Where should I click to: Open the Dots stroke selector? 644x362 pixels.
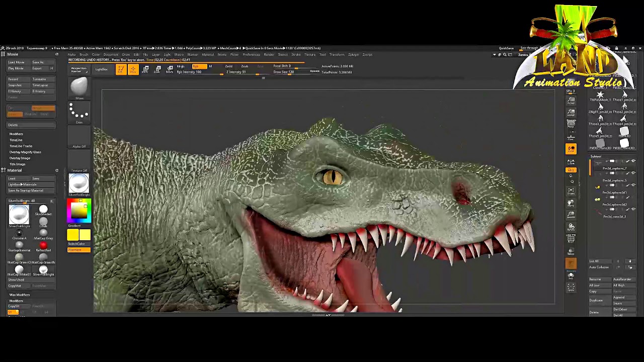tap(79, 113)
